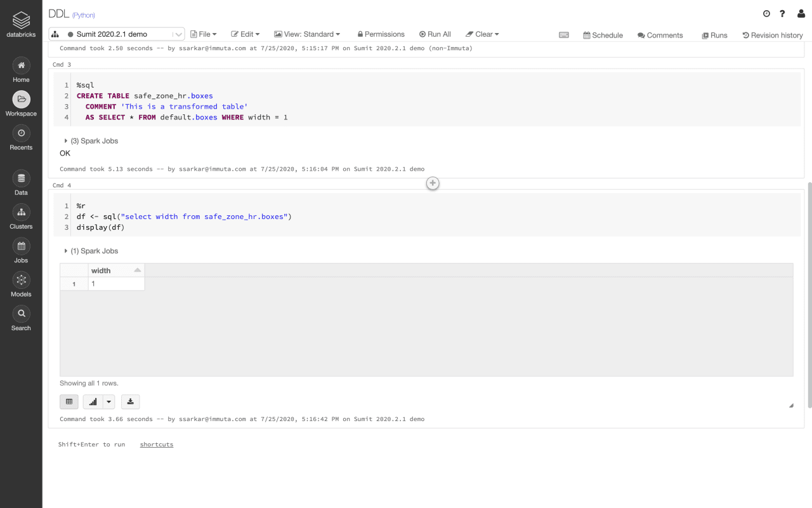Open the Edit menu
Viewport: 812px width, 508px height.
click(246, 34)
